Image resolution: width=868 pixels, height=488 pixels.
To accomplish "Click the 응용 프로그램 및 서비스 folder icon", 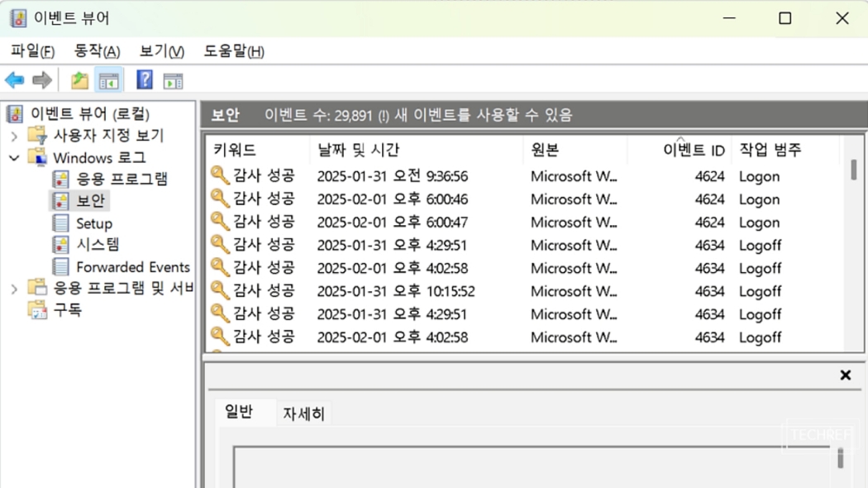I will point(38,288).
